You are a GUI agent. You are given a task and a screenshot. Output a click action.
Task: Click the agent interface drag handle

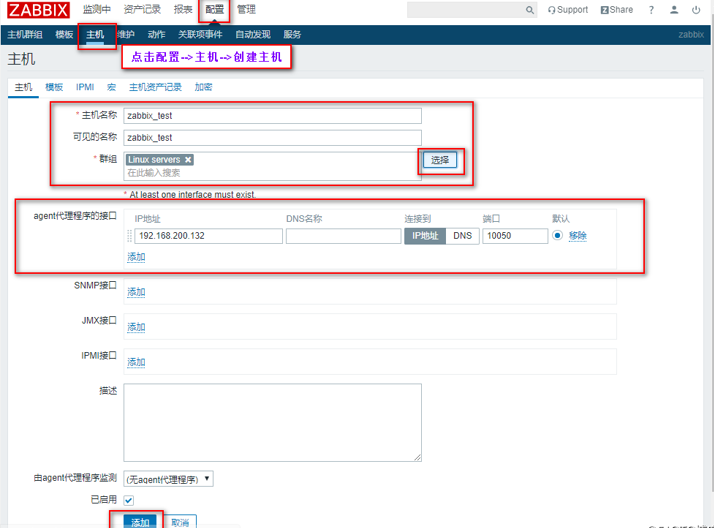[x=129, y=236]
